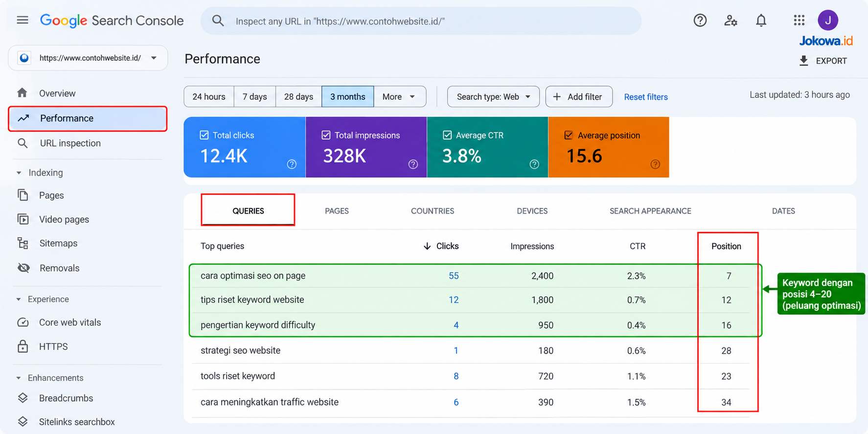Click the search magnifier icon

click(218, 21)
